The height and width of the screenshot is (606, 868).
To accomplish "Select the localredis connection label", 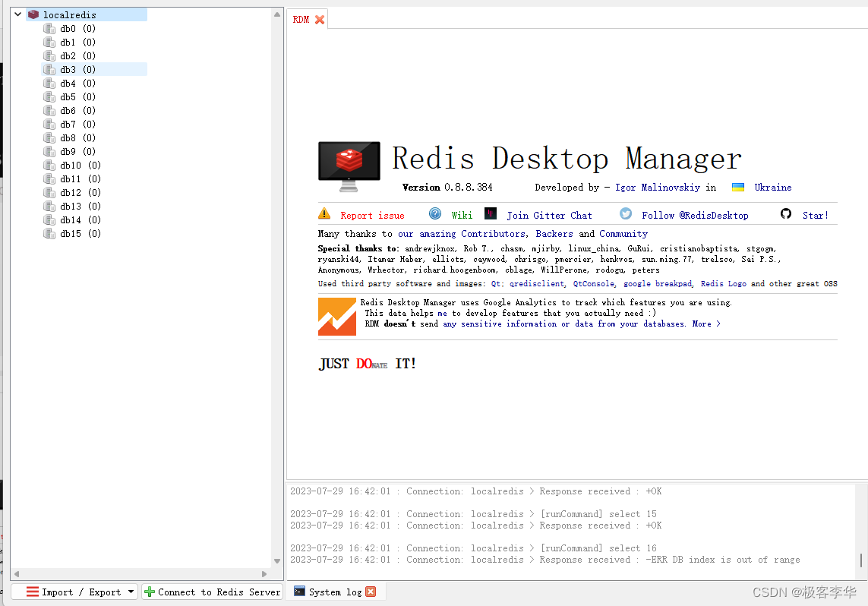I will 70,15.
